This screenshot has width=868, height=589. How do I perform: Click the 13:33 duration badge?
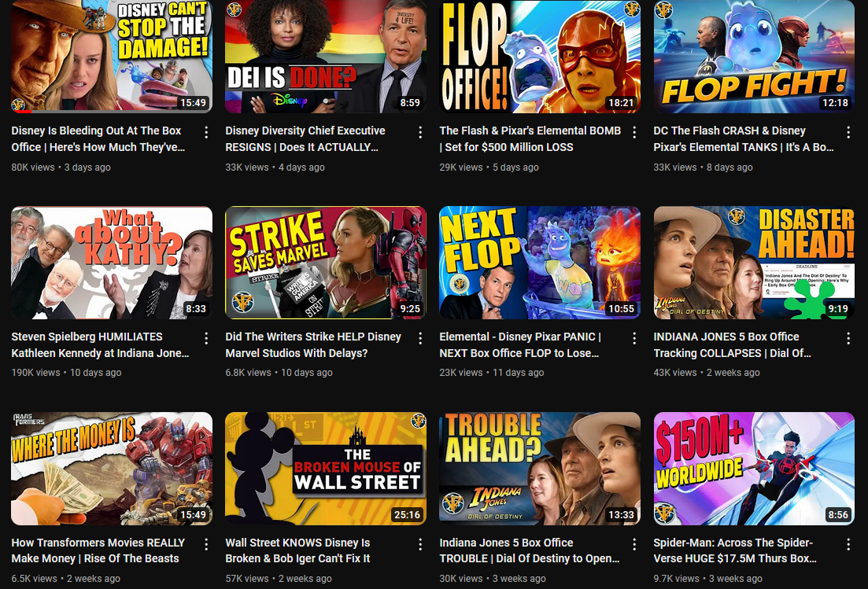(x=621, y=515)
